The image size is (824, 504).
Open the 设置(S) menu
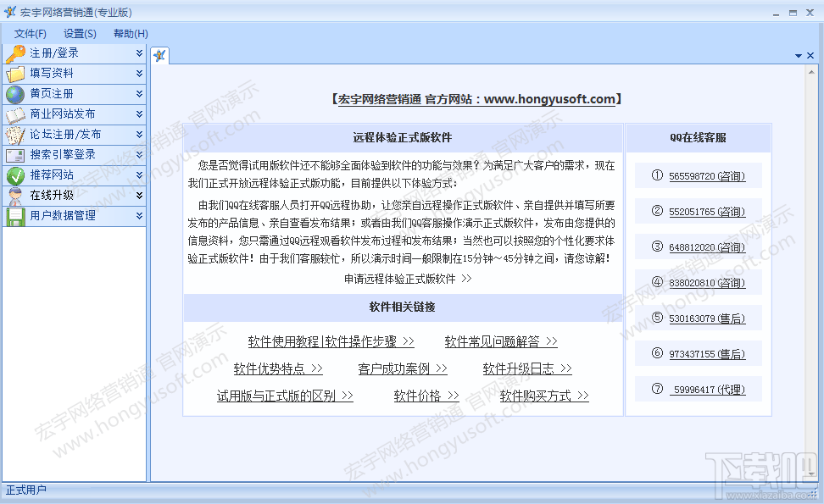[x=80, y=34]
